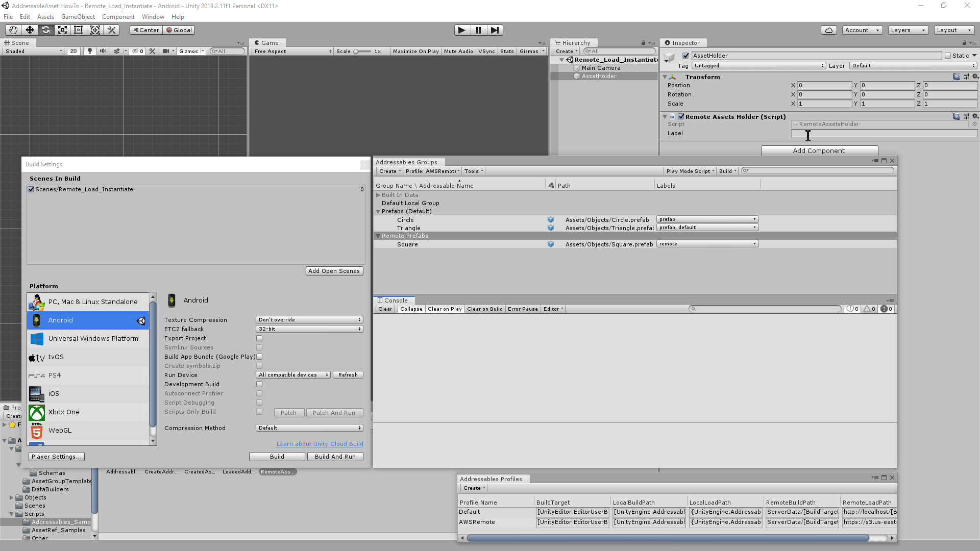The height and width of the screenshot is (551, 980).
Task: Enable the Development Build checkbox
Action: tap(259, 384)
